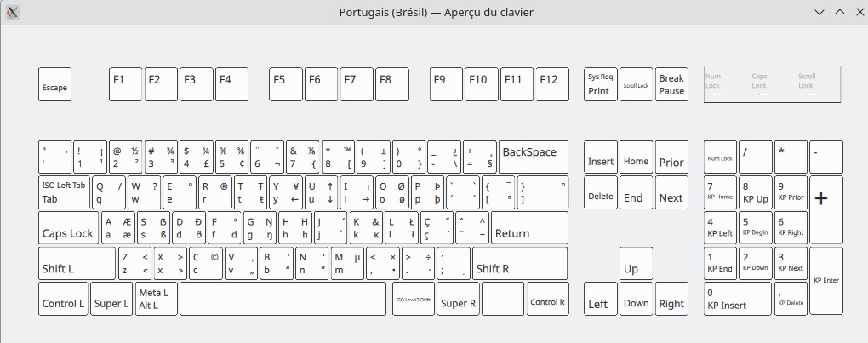
Task: Click the Scroll Lock key
Action: (x=636, y=85)
